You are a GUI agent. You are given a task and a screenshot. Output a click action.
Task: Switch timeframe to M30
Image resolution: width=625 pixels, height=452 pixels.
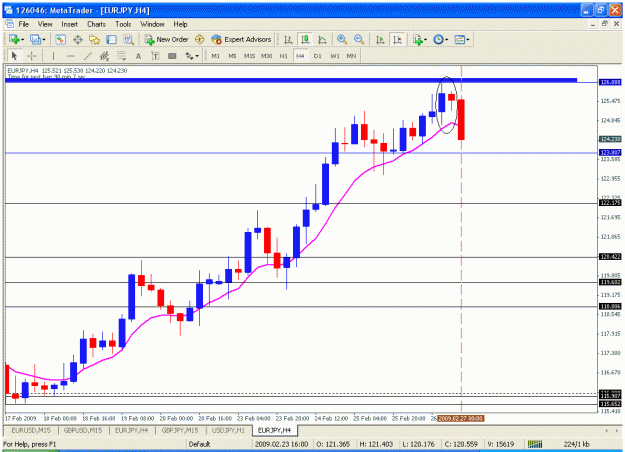pos(267,56)
